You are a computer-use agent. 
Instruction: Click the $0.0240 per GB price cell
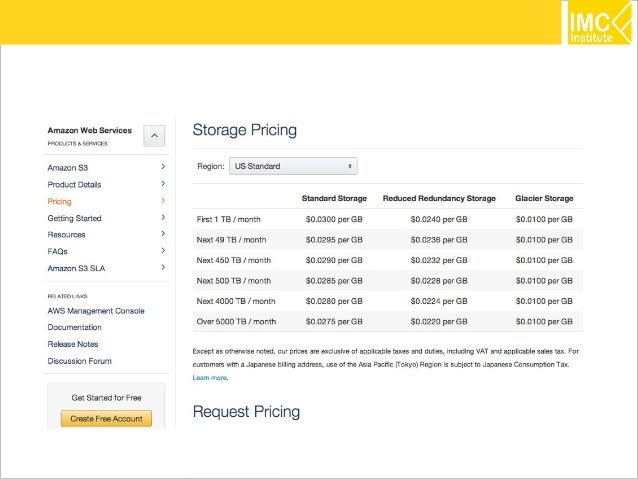pos(439,219)
